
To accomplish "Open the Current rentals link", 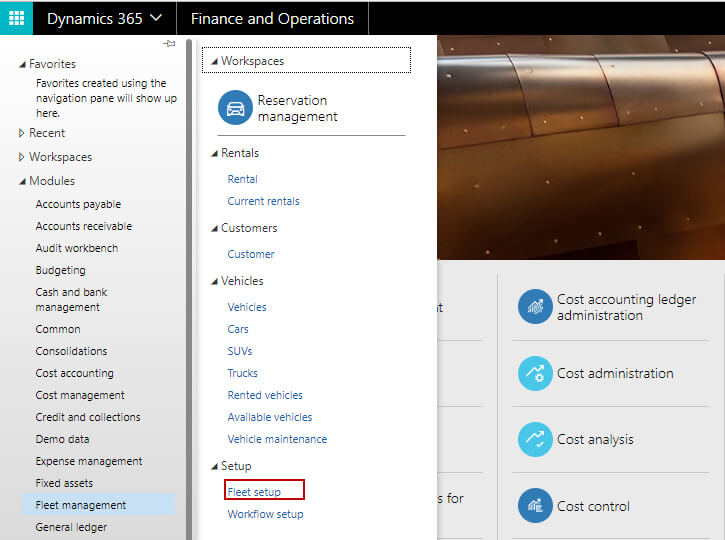I will pyautogui.click(x=263, y=201).
